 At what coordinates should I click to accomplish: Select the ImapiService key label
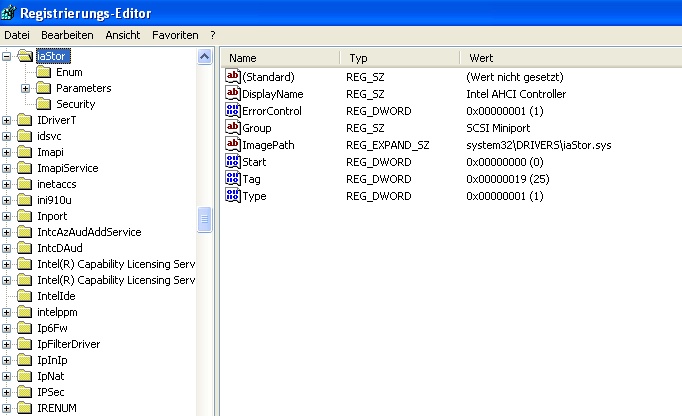pos(68,168)
